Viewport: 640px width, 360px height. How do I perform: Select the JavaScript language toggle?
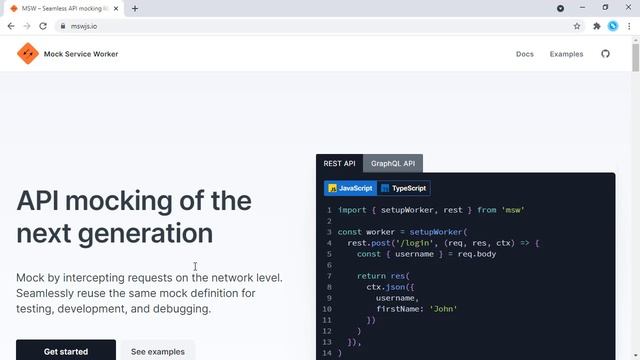[x=350, y=188]
